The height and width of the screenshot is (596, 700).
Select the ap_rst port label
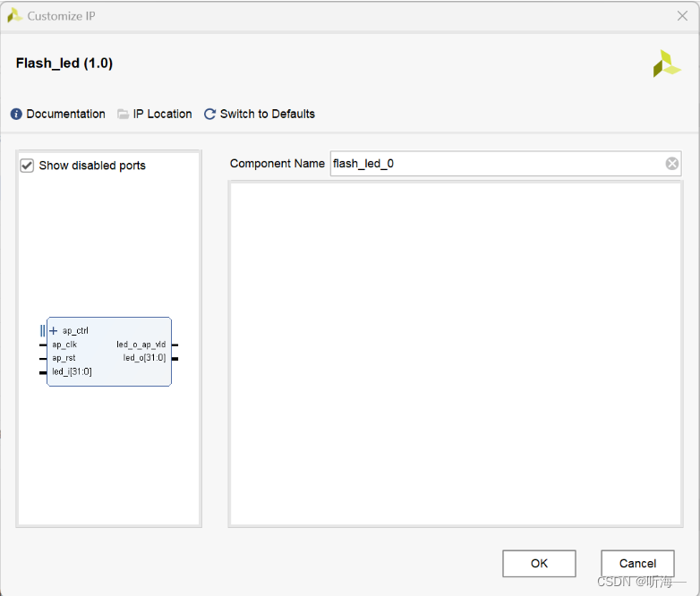click(x=64, y=358)
